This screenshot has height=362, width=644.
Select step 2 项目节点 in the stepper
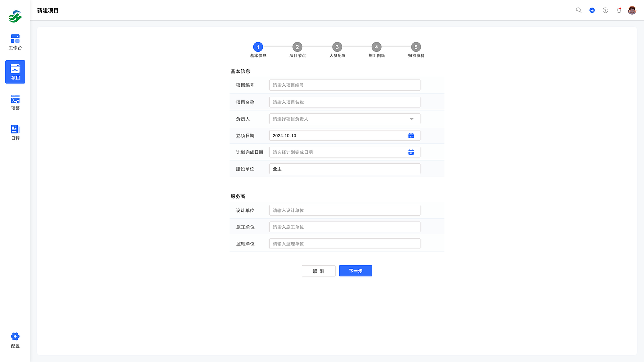(x=297, y=47)
